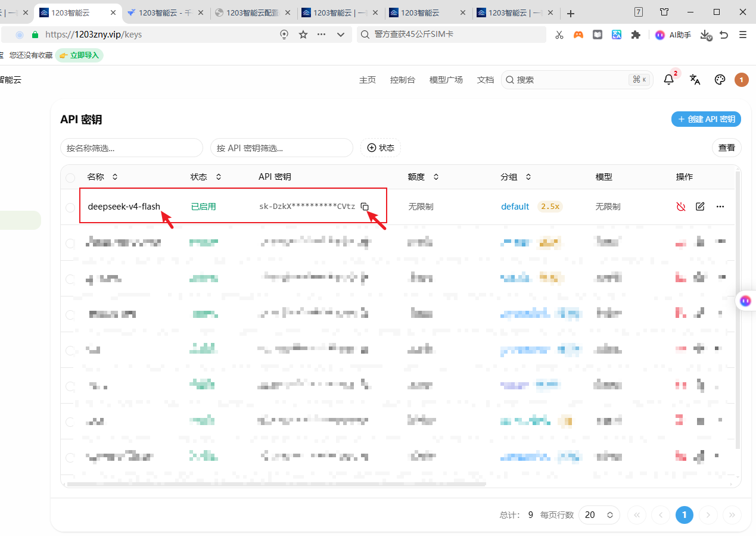Viewport: 756px width, 537px height.
Task: Click 创建 API 密钥 button
Action: click(x=707, y=119)
